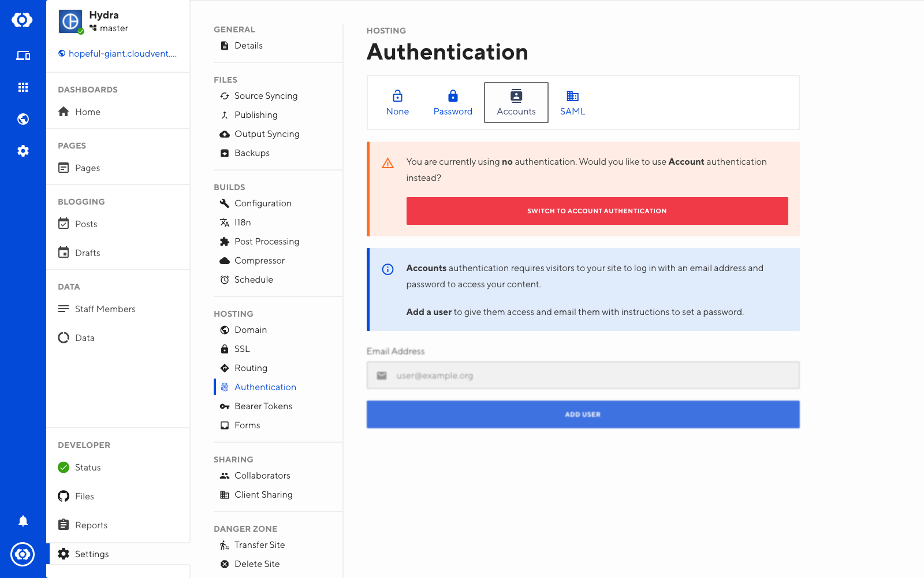The height and width of the screenshot is (578, 924).
Task: Click the globe icon in blue sidebar
Action: pos(23,119)
